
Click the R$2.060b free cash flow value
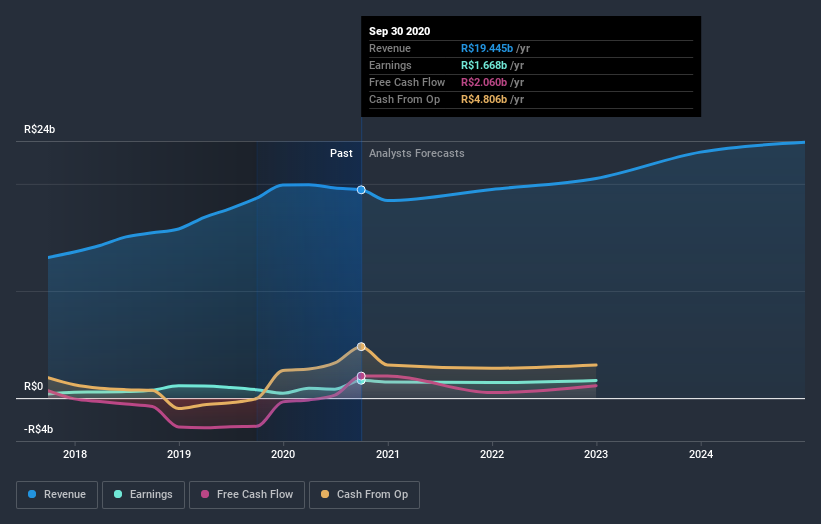click(x=484, y=82)
